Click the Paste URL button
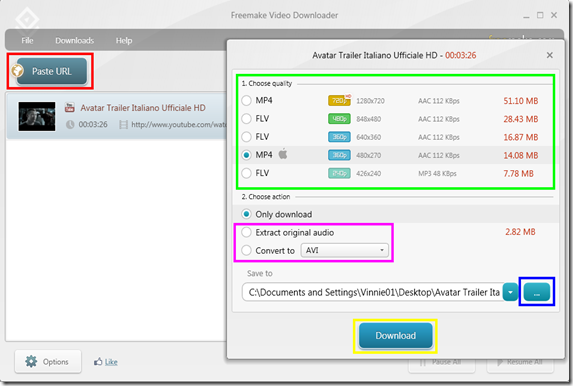 pos(51,71)
